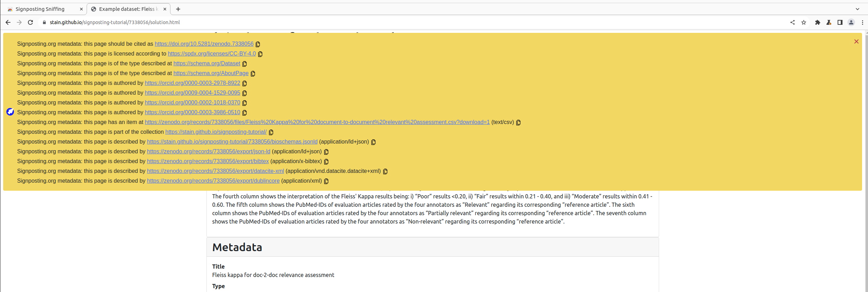This screenshot has width=868, height=292.
Task: Copy the export/datacite-xml link
Action: tap(385, 171)
